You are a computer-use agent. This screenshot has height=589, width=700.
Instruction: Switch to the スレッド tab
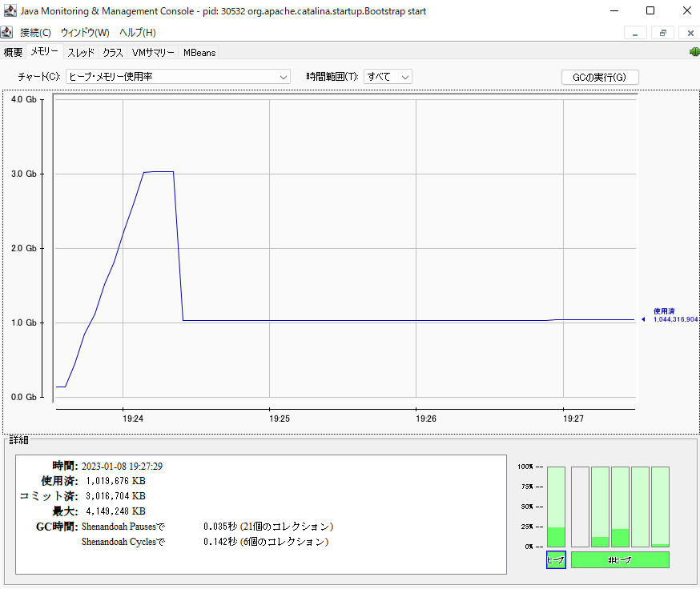pos(81,52)
